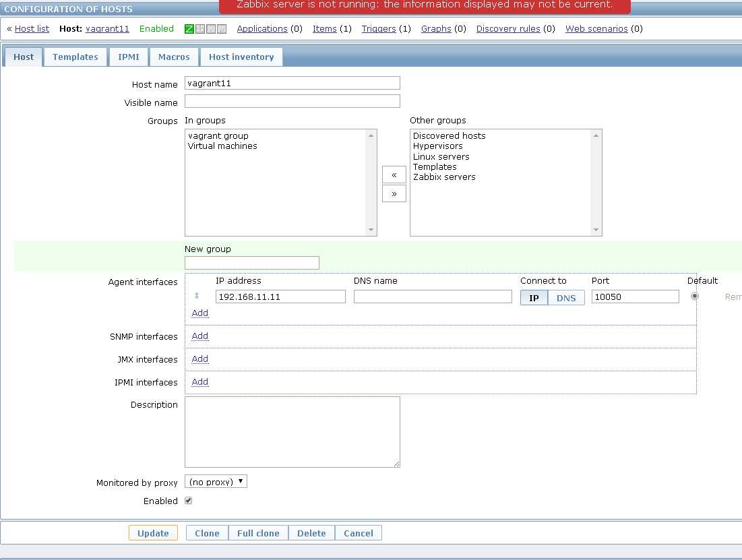Focus the Port field

coord(635,297)
